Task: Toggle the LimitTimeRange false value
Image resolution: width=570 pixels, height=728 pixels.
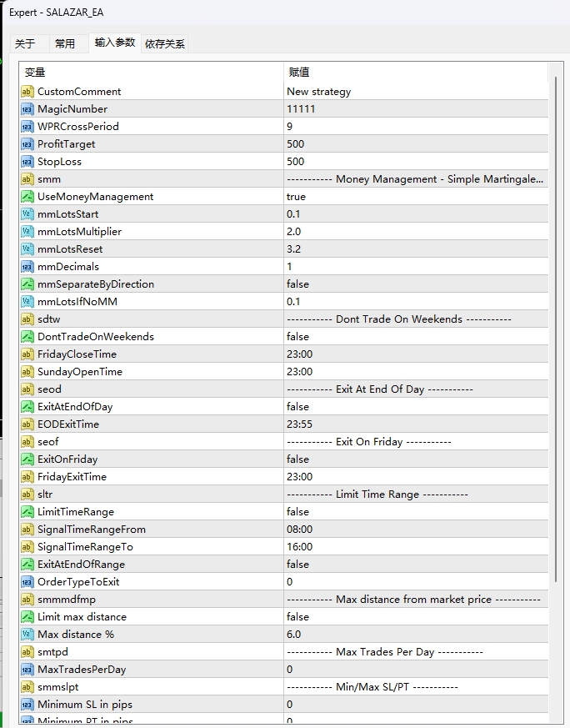Action: click(x=297, y=512)
